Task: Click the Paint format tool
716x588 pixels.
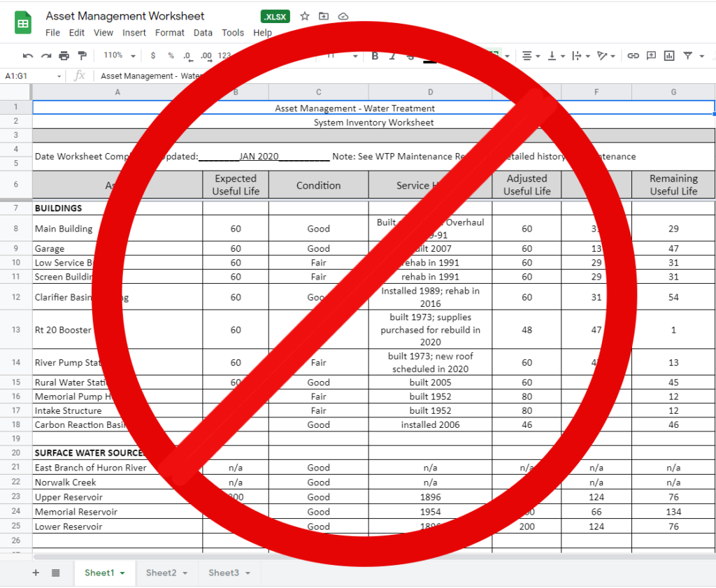Action: coord(82,55)
